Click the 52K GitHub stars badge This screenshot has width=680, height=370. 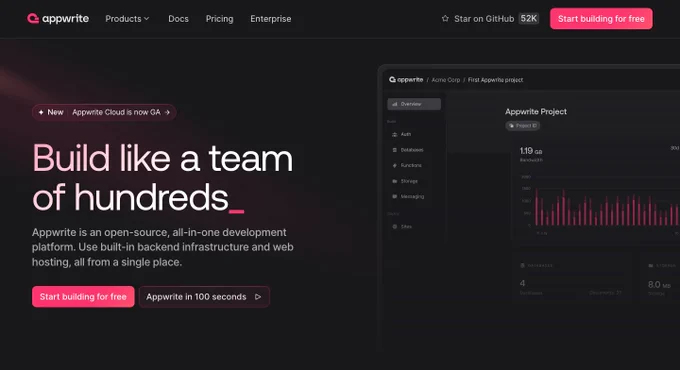529,19
